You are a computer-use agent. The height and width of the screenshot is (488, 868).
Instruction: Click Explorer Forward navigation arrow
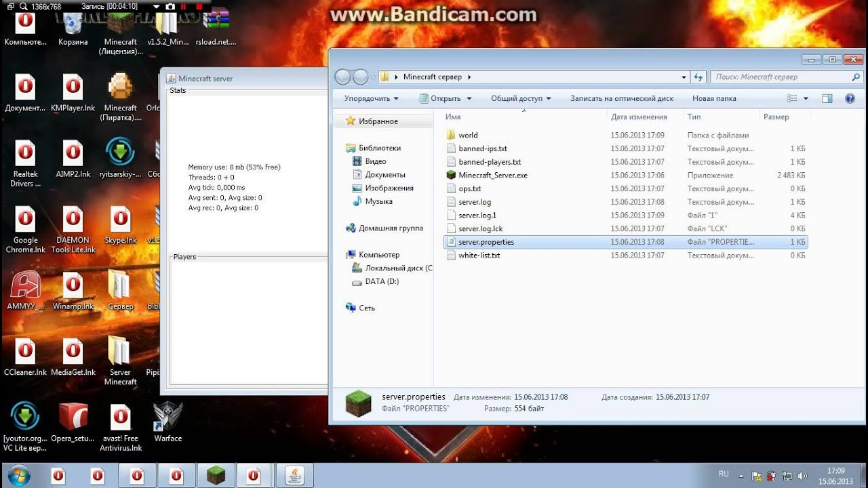361,77
